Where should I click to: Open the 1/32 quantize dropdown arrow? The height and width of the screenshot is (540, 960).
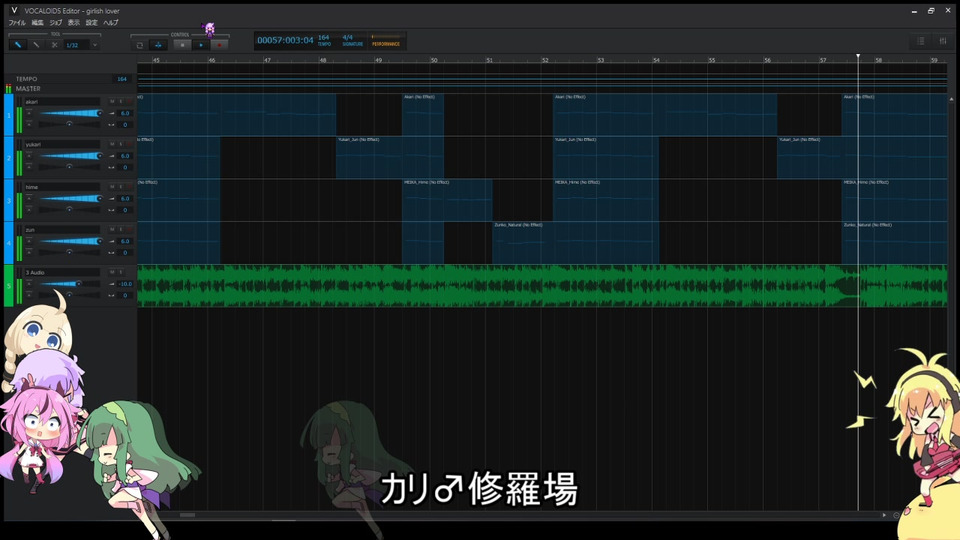coord(95,45)
